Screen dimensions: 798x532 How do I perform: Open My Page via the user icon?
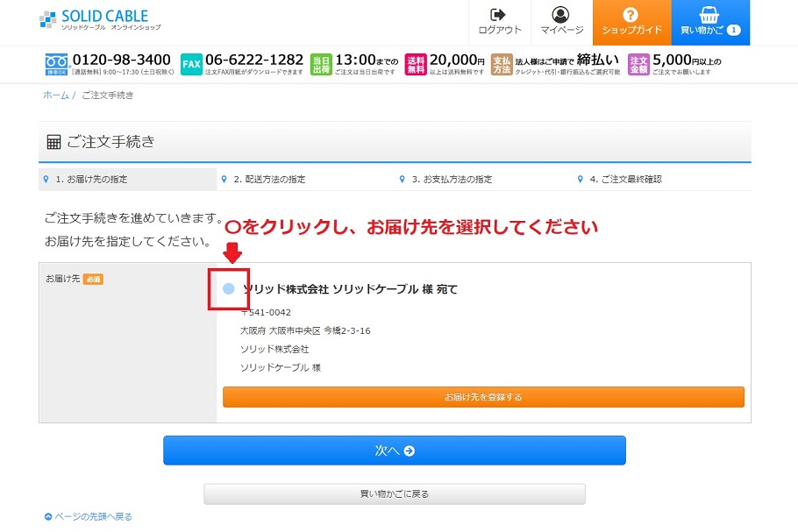pos(560,14)
